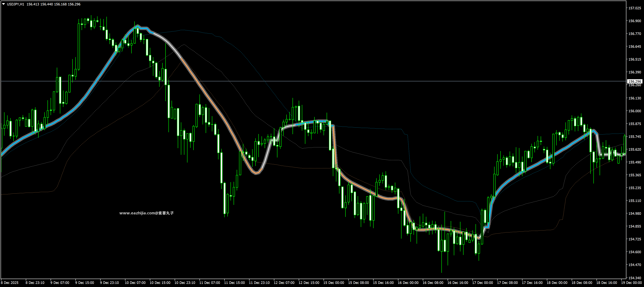This screenshot has width=644, height=287.
Task: Click the 156.645 price axis label
Action: [x=635, y=47]
